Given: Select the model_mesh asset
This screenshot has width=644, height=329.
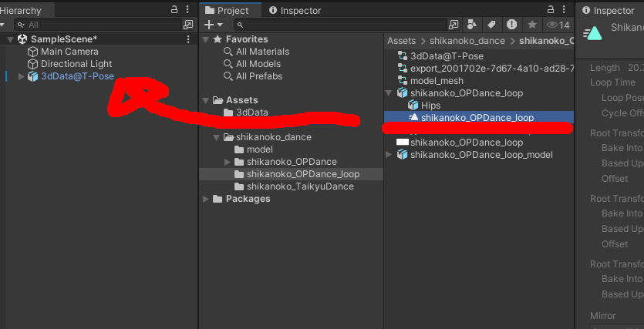Looking at the screenshot, I should coord(437,81).
